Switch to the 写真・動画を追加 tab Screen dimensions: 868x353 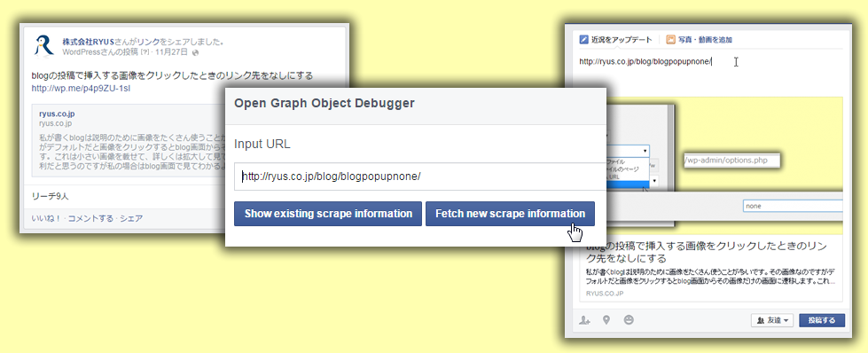coord(700,40)
